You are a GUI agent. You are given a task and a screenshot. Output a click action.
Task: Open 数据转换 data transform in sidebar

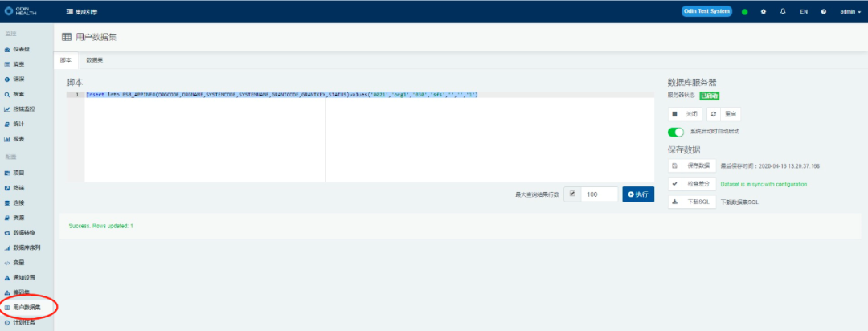23,232
